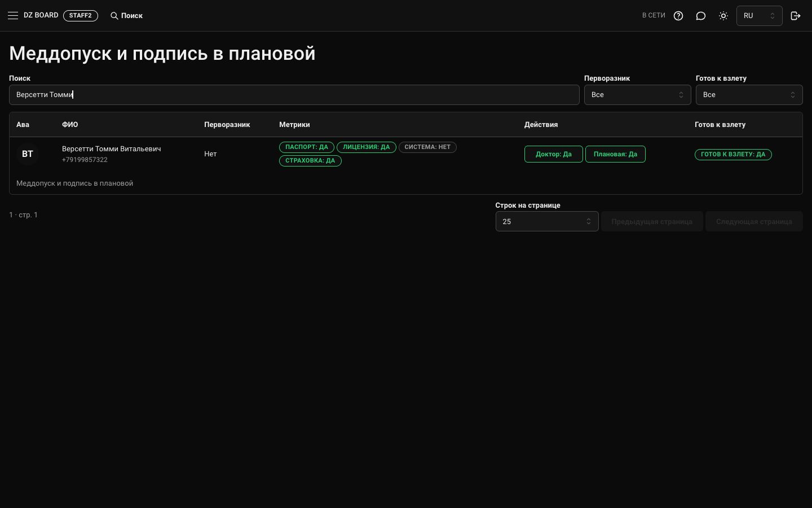Click the ЛИЦЕНЗИЯ: ДА badge
812x508 pixels.
point(367,147)
